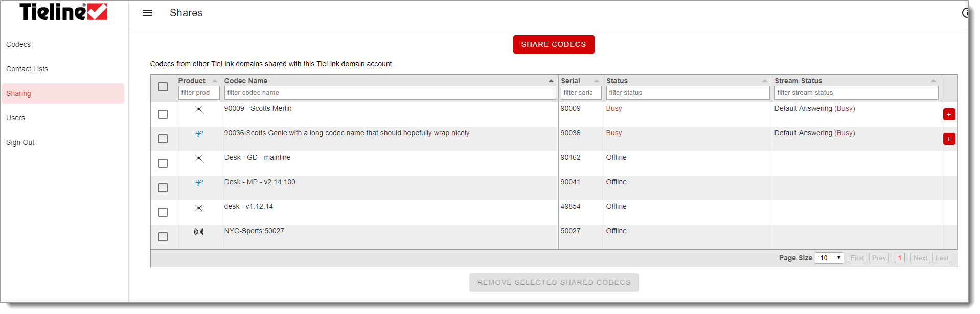Click the product icon for desk - v1.12.14
980x314 pixels.
pyautogui.click(x=199, y=208)
